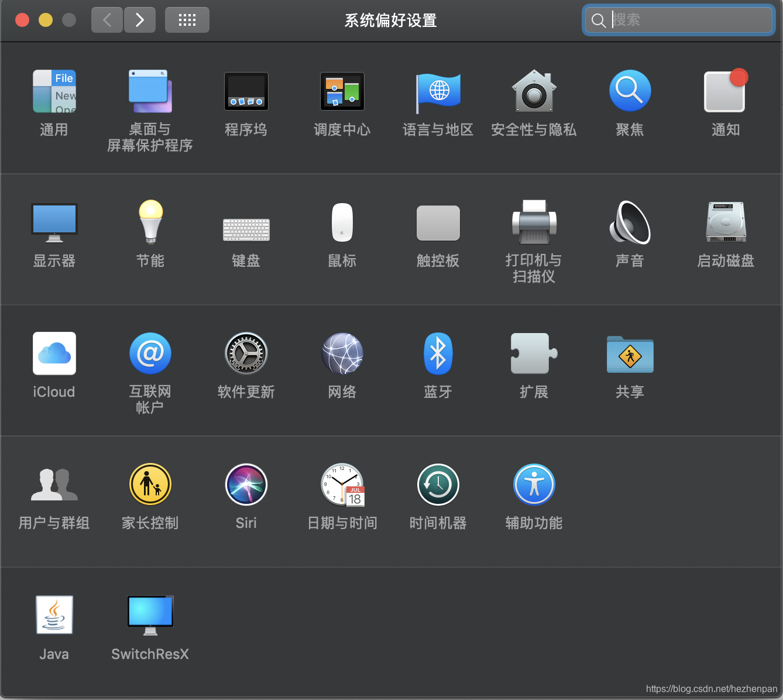Click the show-all grid button
The width and height of the screenshot is (783, 700).
[187, 20]
